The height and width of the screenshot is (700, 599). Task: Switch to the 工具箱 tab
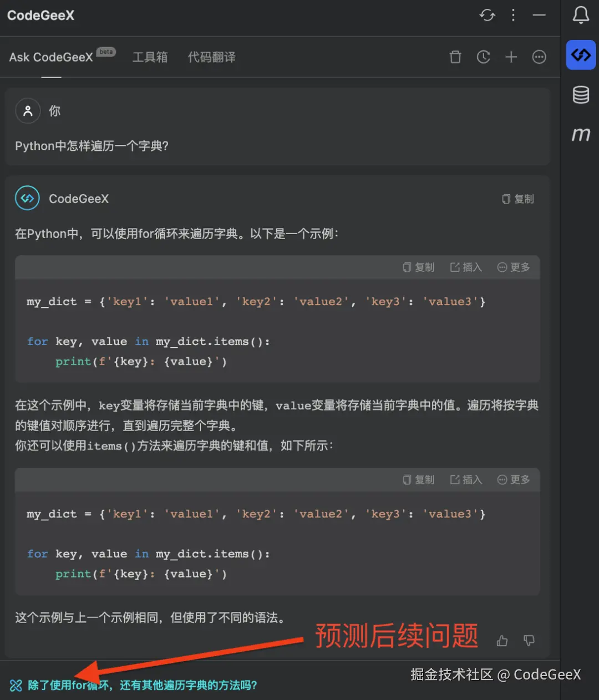tap(150, 57)
